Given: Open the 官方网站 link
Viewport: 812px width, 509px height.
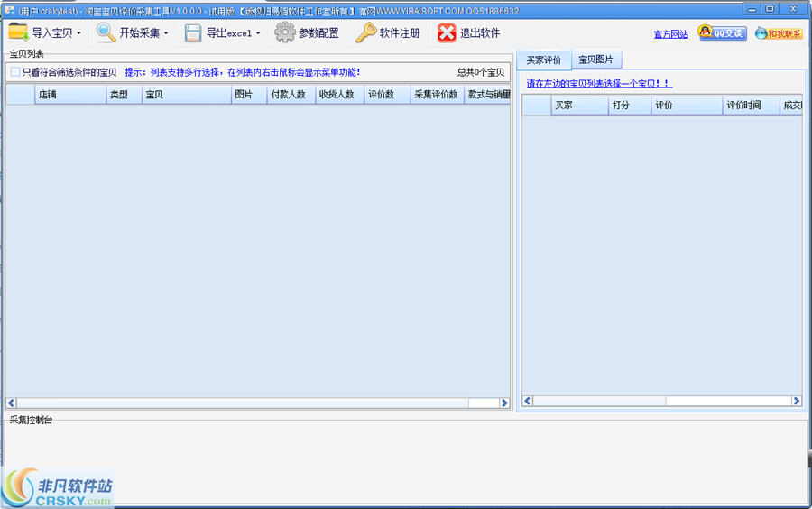Looking at the screenshot, I should tap(670, 34).
